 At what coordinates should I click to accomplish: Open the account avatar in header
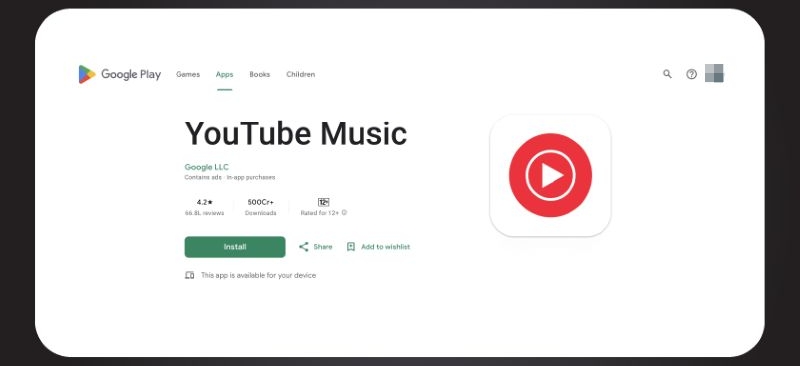714,74
